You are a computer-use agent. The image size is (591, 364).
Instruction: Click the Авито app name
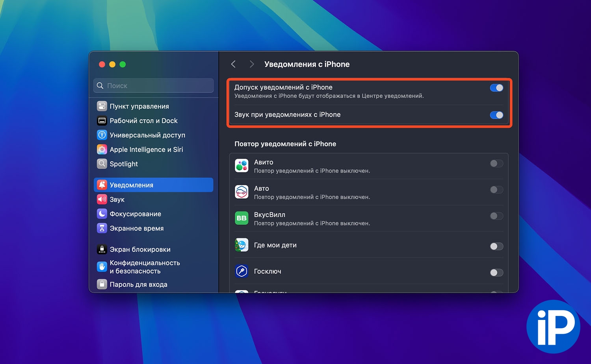(264, 162)
